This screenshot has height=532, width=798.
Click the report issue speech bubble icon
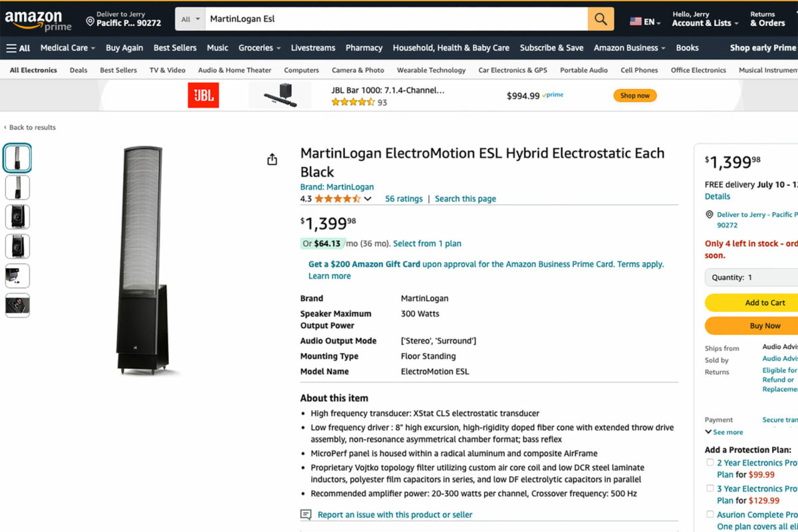(306, 515)
